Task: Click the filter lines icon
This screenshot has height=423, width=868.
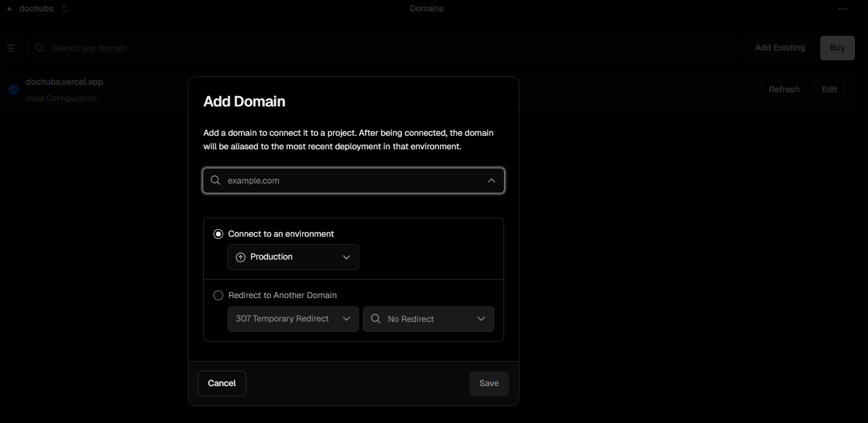Action: [x=11, y=48]
